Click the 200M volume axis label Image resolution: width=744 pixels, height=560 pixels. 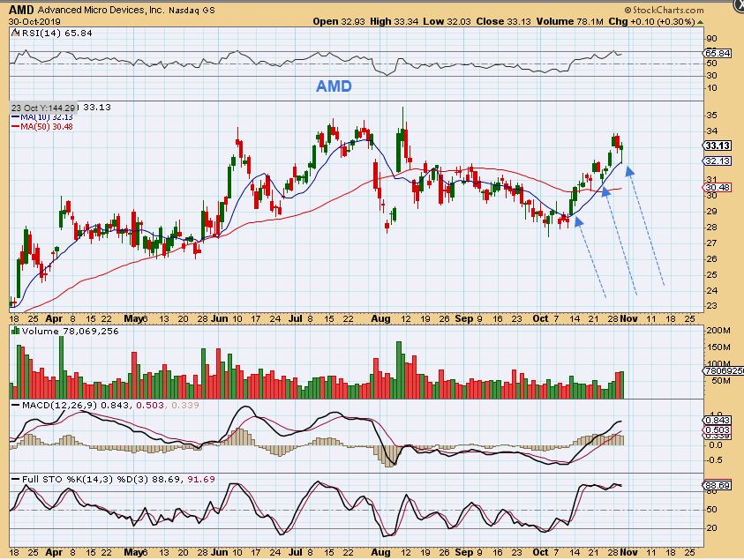click(x=718, y=331)
